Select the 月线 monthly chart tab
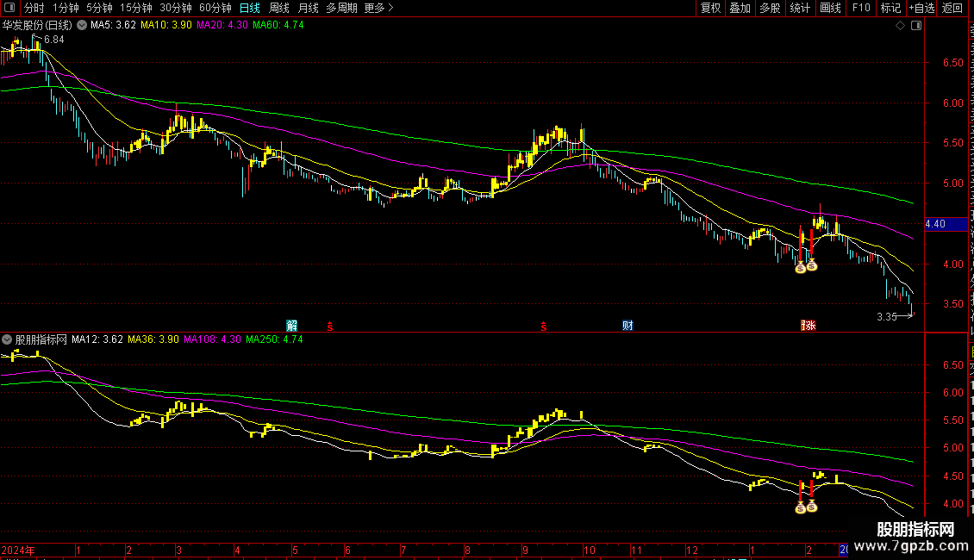The height and width of the screenshot is (560, 974). tap(308, 8)
